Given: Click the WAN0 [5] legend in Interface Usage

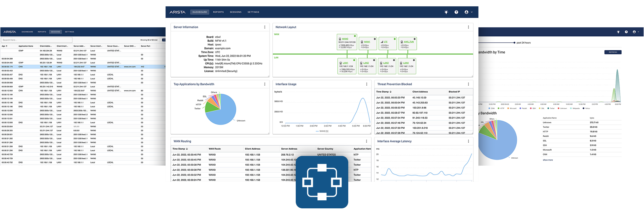Looking at the screenshot, I should [x=322, y=131].
